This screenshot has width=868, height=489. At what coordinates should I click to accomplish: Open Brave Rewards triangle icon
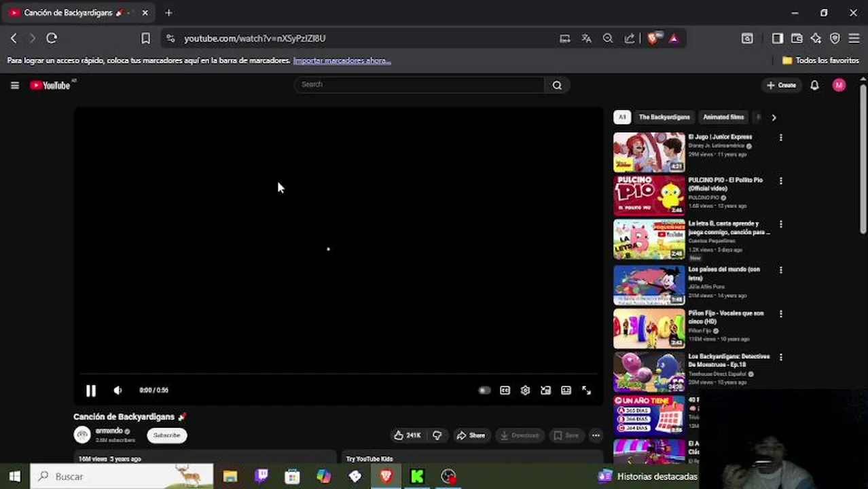click(x=674, y=39)
